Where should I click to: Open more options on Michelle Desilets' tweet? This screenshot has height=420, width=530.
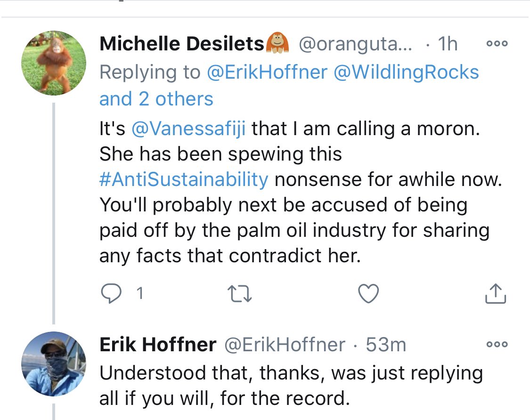tap(496, 43)
